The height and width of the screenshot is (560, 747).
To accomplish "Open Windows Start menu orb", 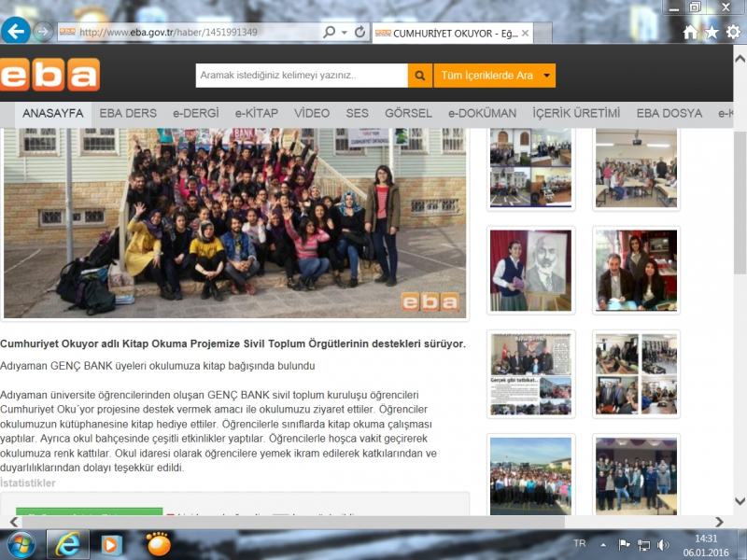I will [x=21, y=543].
